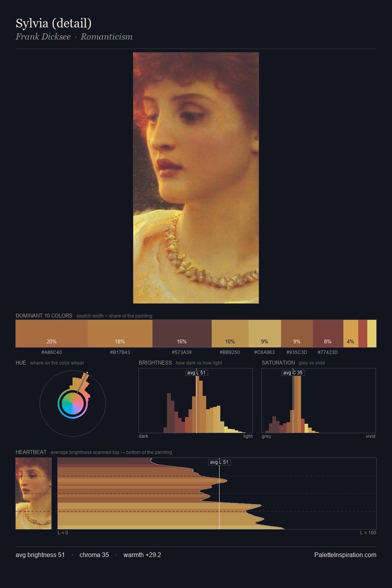392x588 pixels.
Task: Click the saturation histogram chart
Action: 319,401
